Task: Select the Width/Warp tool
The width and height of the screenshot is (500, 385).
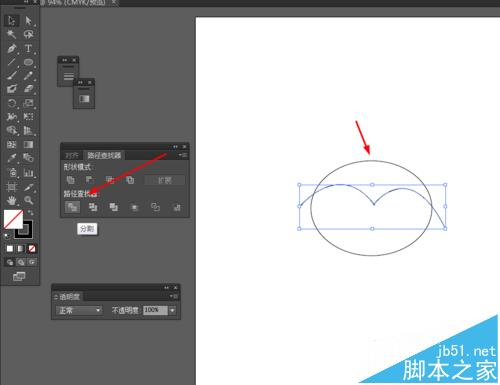Action: pos(11,116)
